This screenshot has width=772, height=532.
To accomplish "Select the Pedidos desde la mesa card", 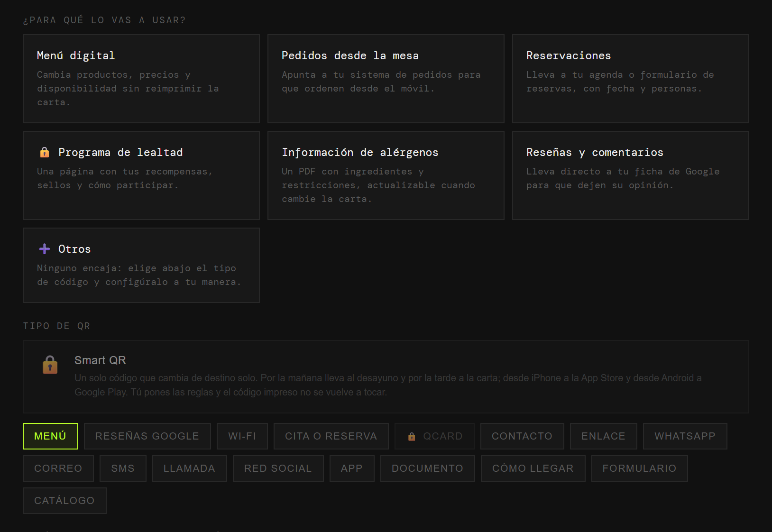I will 386,79.
